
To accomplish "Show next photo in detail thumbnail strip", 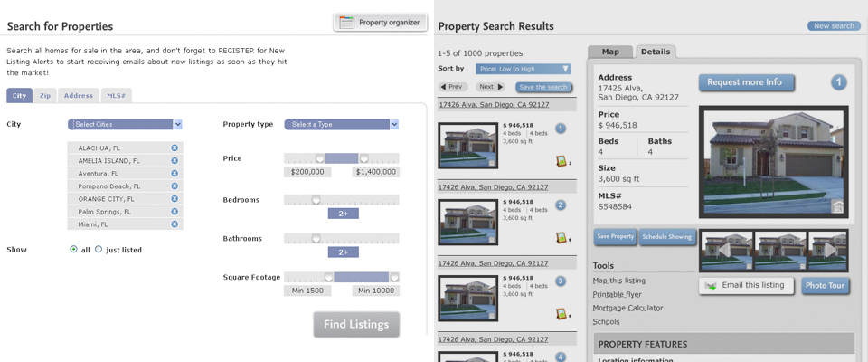I will point(830,251).
